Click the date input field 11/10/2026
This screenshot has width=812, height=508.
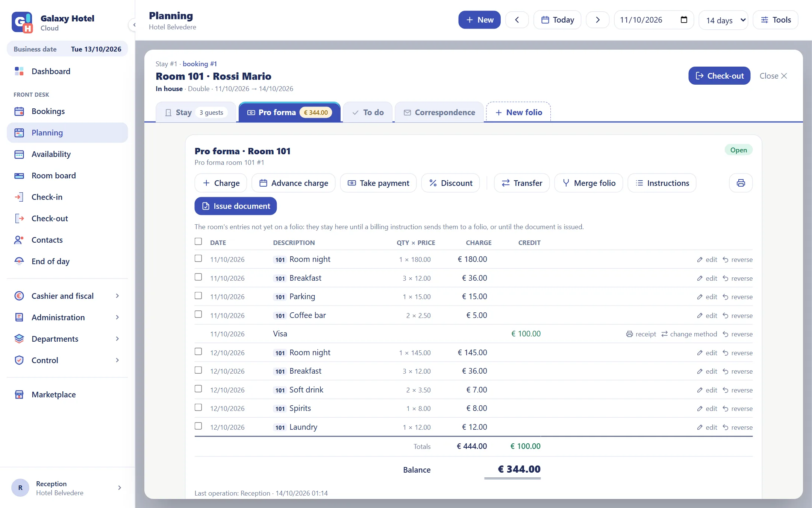(654, 20)
